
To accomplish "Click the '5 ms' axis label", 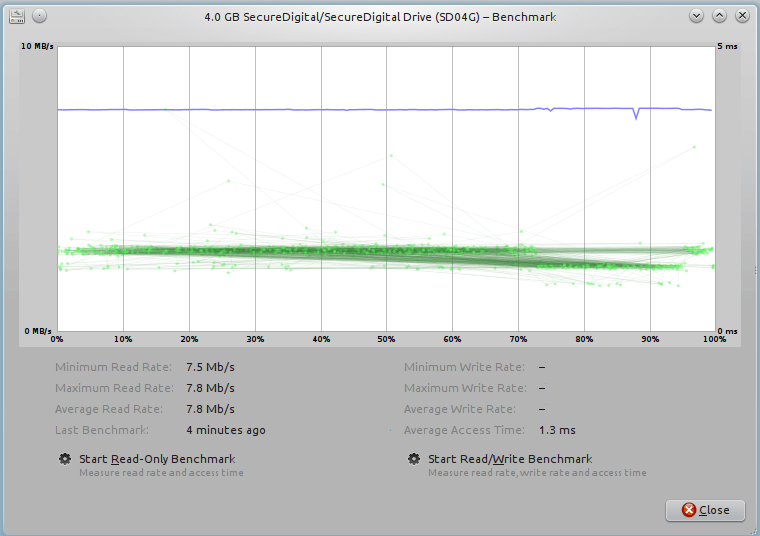I will 728,46.
